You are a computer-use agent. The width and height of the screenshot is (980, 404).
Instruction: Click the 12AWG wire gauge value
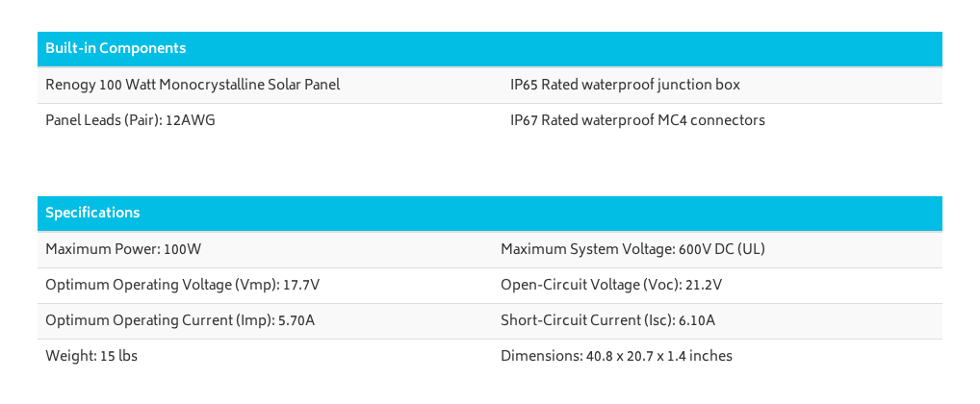click(x=190, y=120)
